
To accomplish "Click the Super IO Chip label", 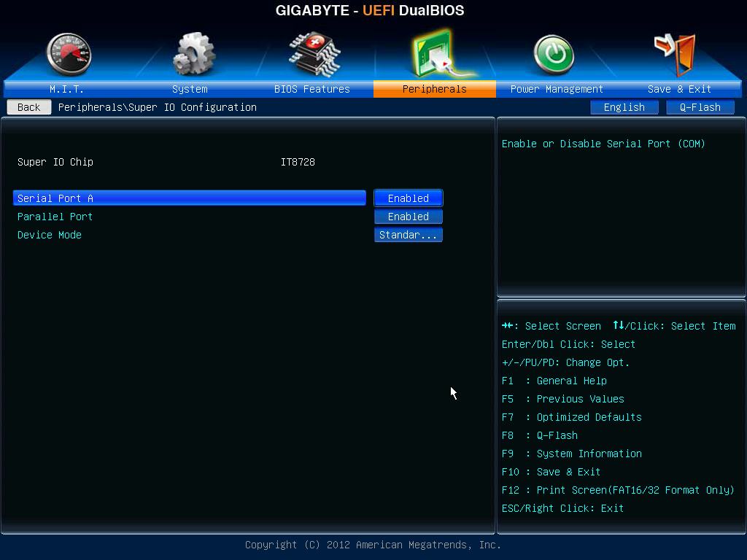I will point(55,162).
